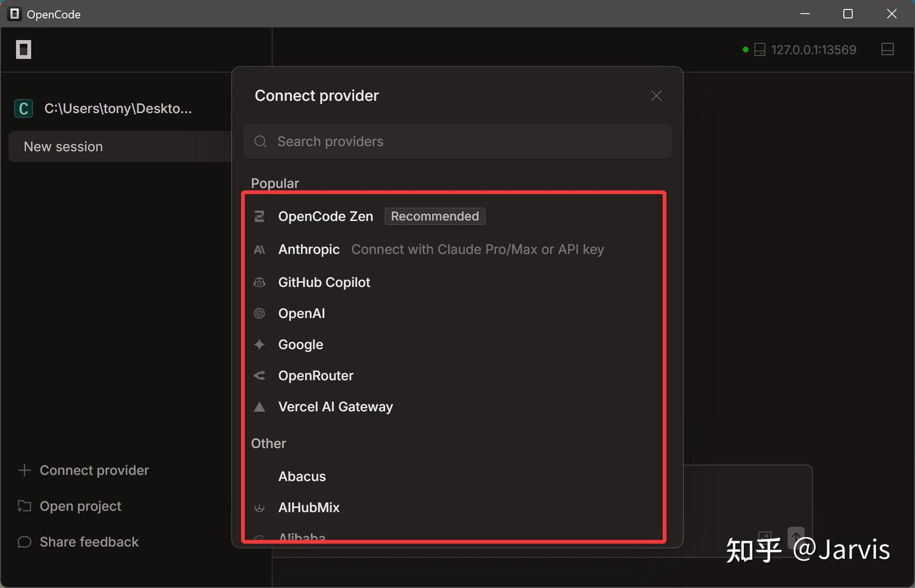Minimize the OpenCode window

coord(805,14)
